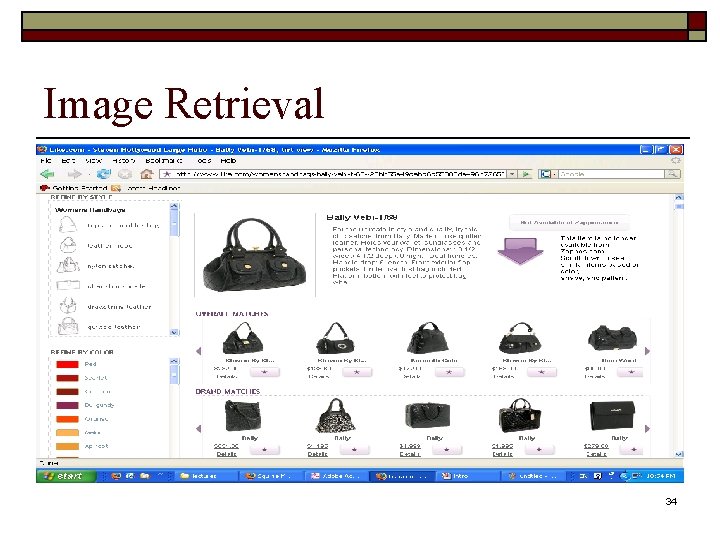Open Details link under the Bally black wallet
This screenshot has height=540, width=720.
(596, 454)
